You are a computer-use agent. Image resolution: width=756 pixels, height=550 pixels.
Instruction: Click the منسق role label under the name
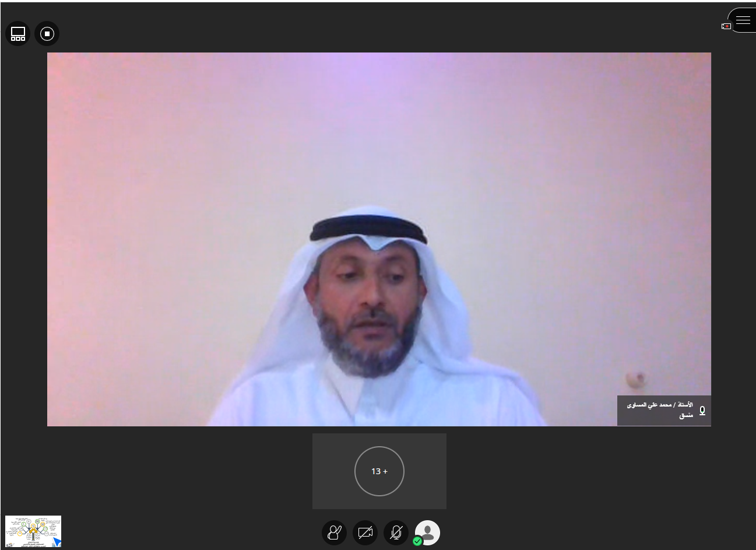(685, 415)
